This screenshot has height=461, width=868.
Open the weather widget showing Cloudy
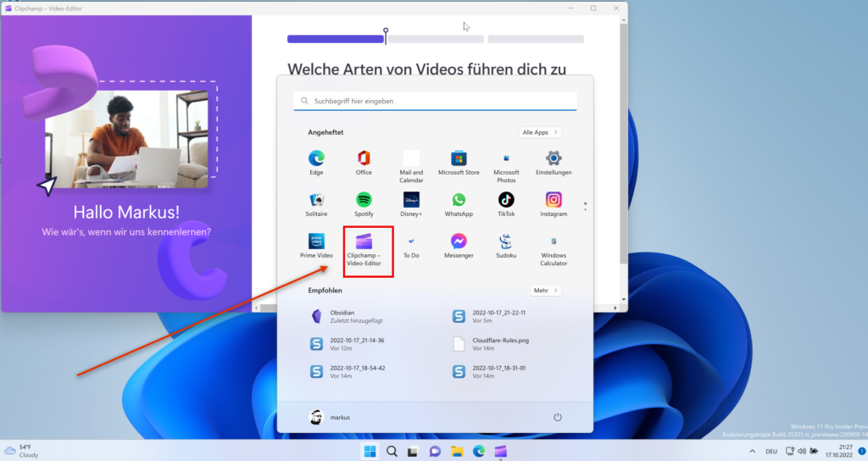22,451
